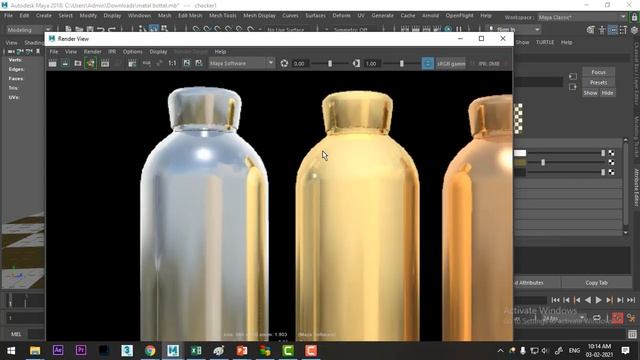Click the exposure reset icon beside 0.00
Viewport: 640px width, 360px height.
pos(284,63)
